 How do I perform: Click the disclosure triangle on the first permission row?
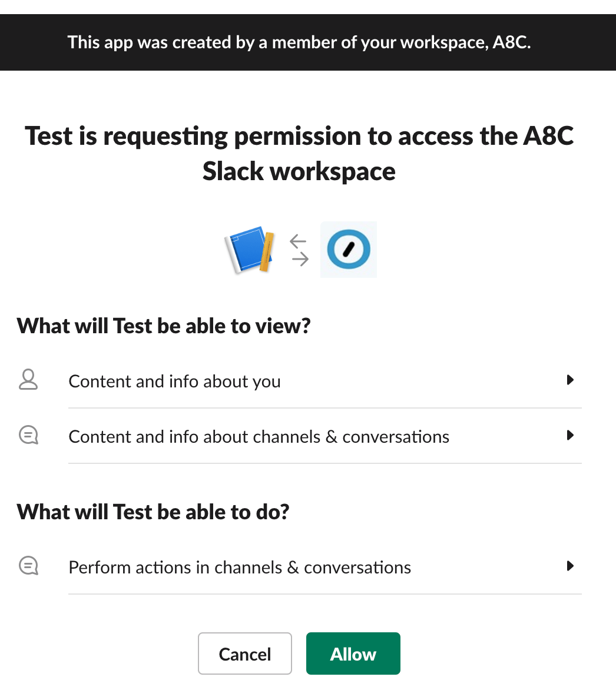[570, 380]
